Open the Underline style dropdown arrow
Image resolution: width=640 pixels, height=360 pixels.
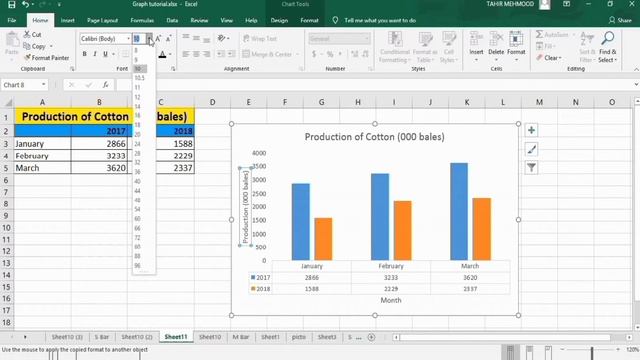(x=113, y=54)
